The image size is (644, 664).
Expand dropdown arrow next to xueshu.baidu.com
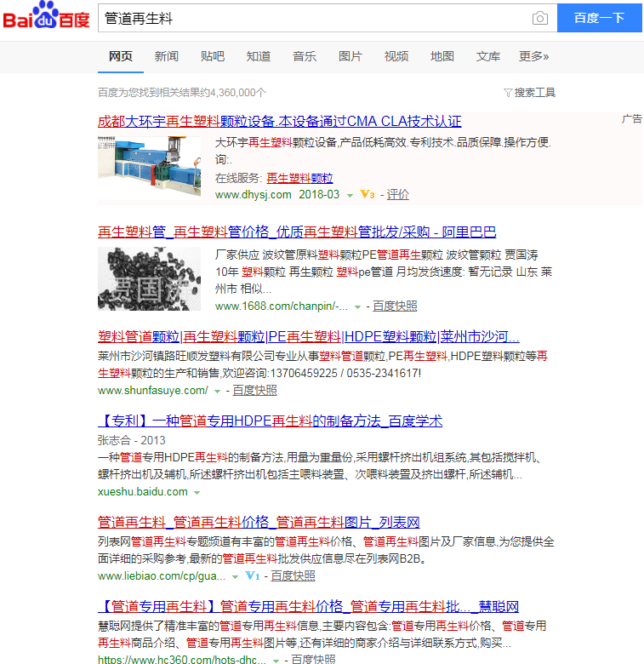point(197,493)
